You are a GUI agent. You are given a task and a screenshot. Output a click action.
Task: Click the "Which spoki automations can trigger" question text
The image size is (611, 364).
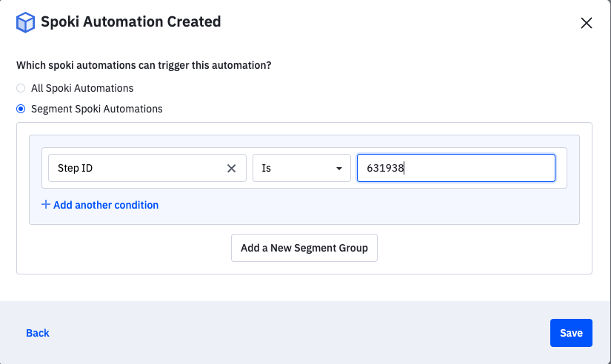[144, 66]
